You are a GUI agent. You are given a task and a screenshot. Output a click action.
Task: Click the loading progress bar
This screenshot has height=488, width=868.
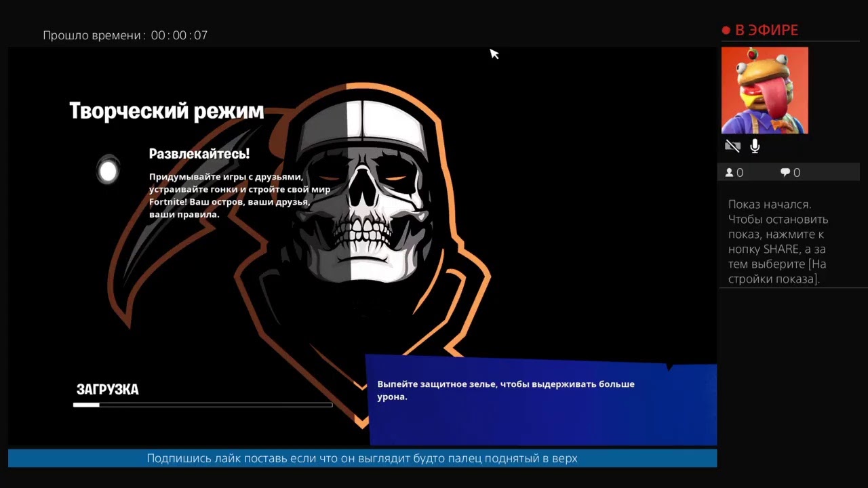(x=203, y=405)
